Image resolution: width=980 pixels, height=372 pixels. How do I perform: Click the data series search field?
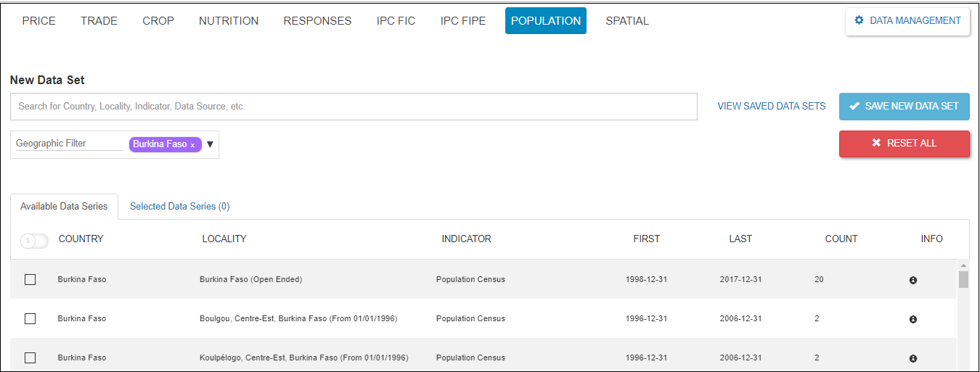point(354,107)
